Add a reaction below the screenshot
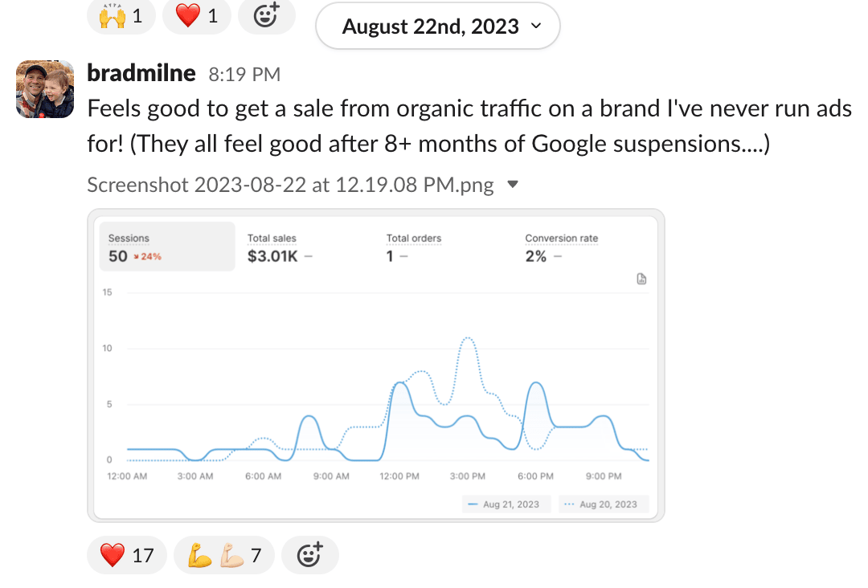Image resolution: width=868 pixels, height=588 pixels. coord(309,555)
